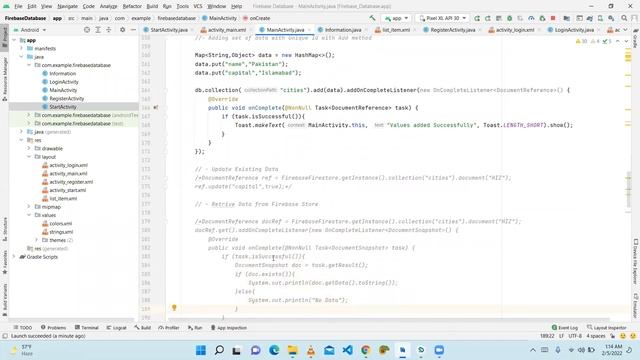
Task: Click Windows Start button on taskbar
Action: click(x=201, y=350)
